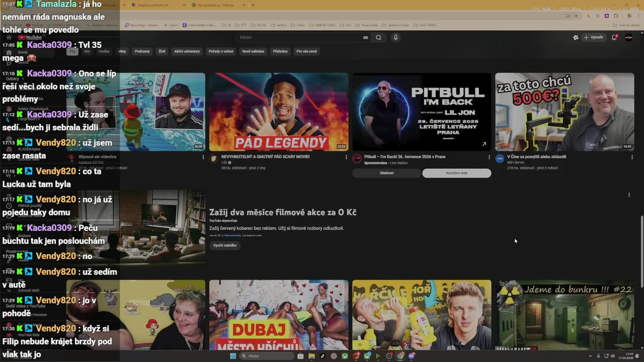Viewport: 644px width, 362px height.
Task: Open the sparkle icon left of Vytvořit
Action: click(576, 37)
